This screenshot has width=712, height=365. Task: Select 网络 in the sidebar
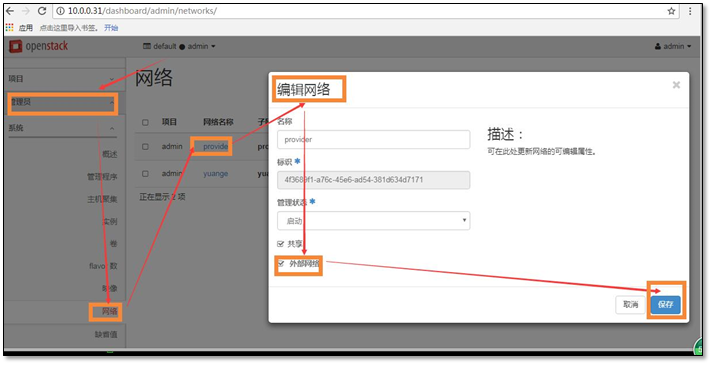pos(109,311)
